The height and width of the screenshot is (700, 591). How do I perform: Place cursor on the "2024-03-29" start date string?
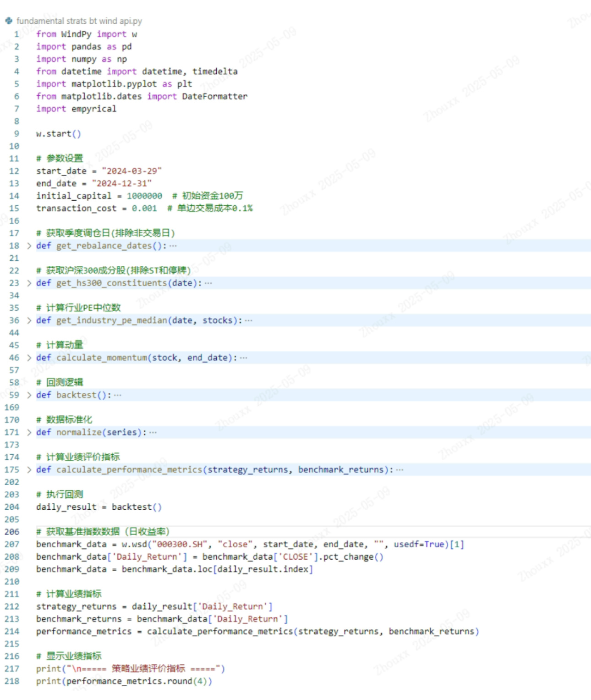[131, 171]
